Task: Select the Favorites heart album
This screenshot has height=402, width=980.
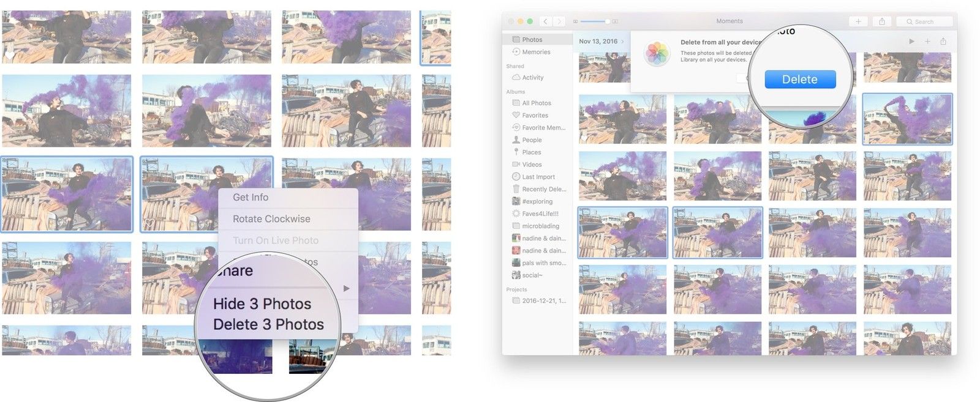Action: (534, 115)
